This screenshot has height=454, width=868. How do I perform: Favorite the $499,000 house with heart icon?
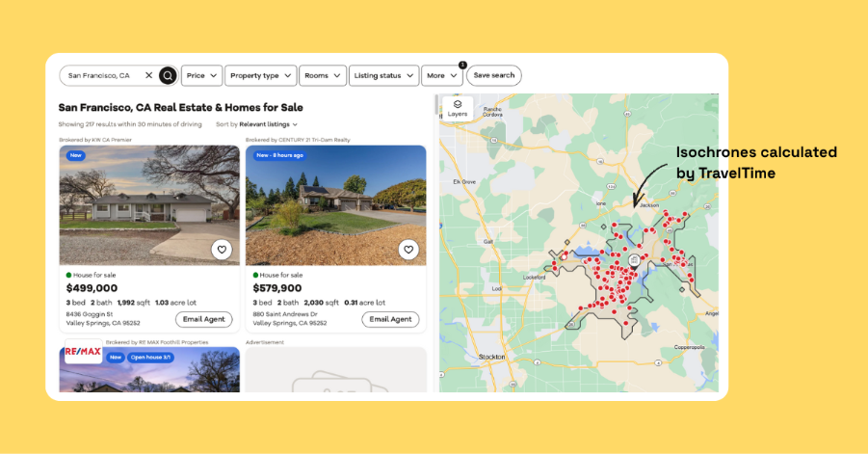coord(222,250)
